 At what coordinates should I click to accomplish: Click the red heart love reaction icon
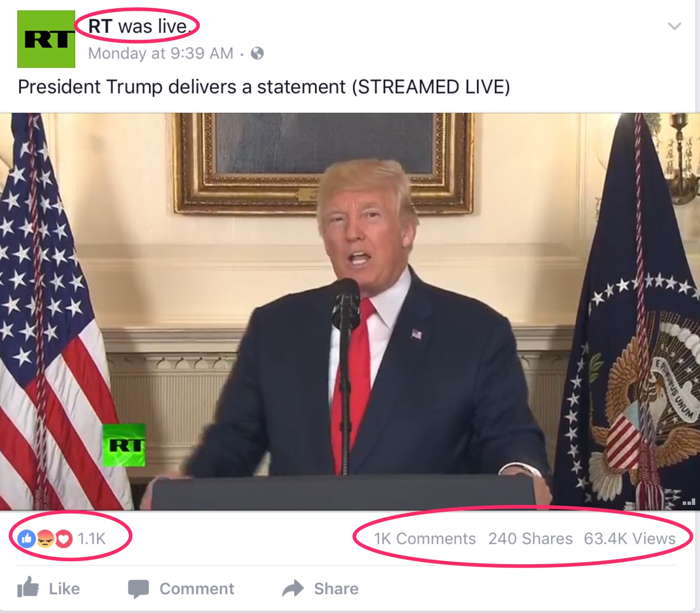tap(64, 539)
